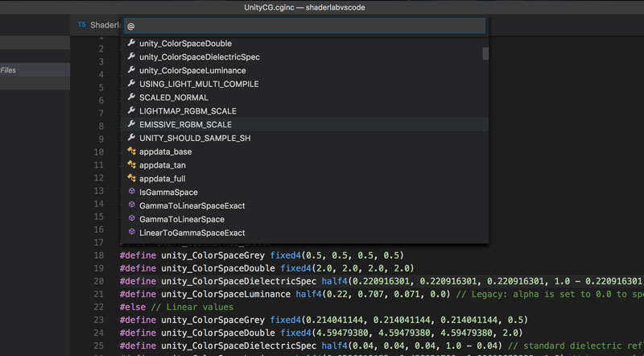Select EMISSIVE_RGBM_SCALE symbol entry
The image size is (644, 356).
[x=304, y=124]
